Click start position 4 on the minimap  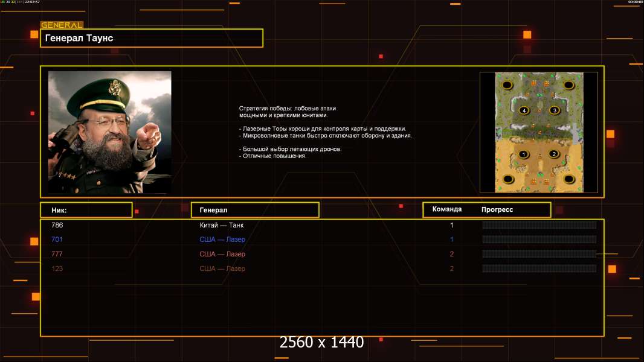pyautogui.click(x=524, y=110)
